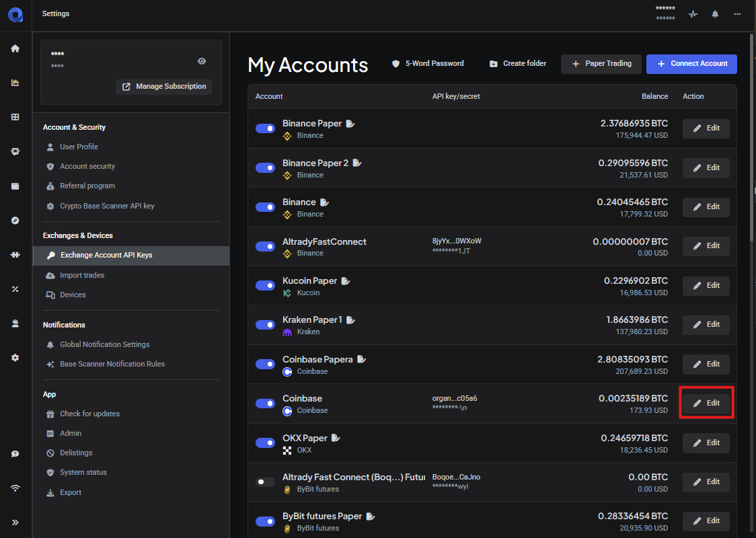Screen dimensions: 756x538
Task: Open the Home icon in the left sidebar
Action: click(15, 48)
